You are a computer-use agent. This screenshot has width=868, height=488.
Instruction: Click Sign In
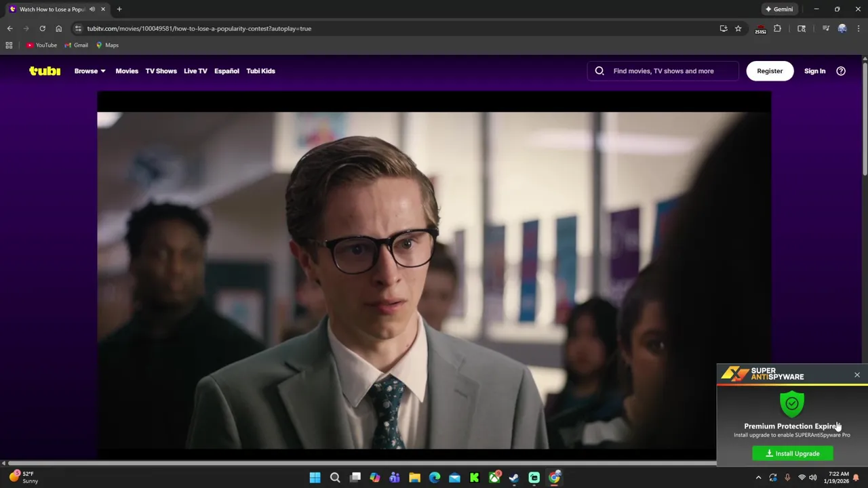pyautogui.click(x=814, y=70)
